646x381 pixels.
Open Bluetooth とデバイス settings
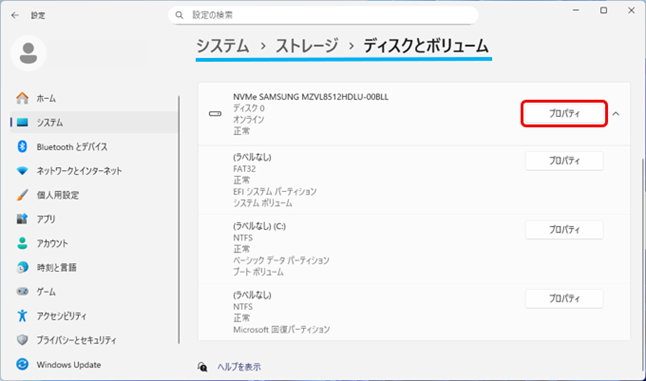(94, 147)
